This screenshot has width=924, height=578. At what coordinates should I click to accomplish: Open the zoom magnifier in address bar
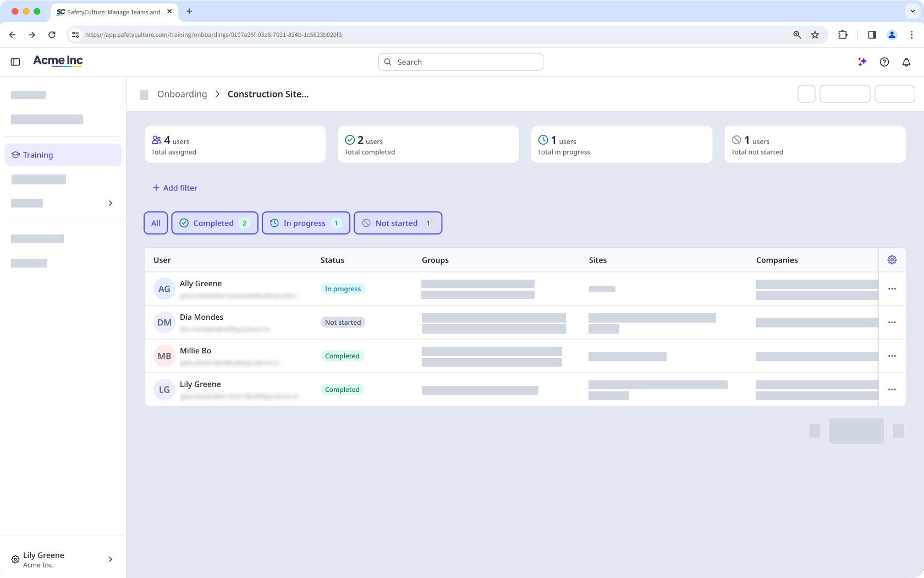point(797,35)
